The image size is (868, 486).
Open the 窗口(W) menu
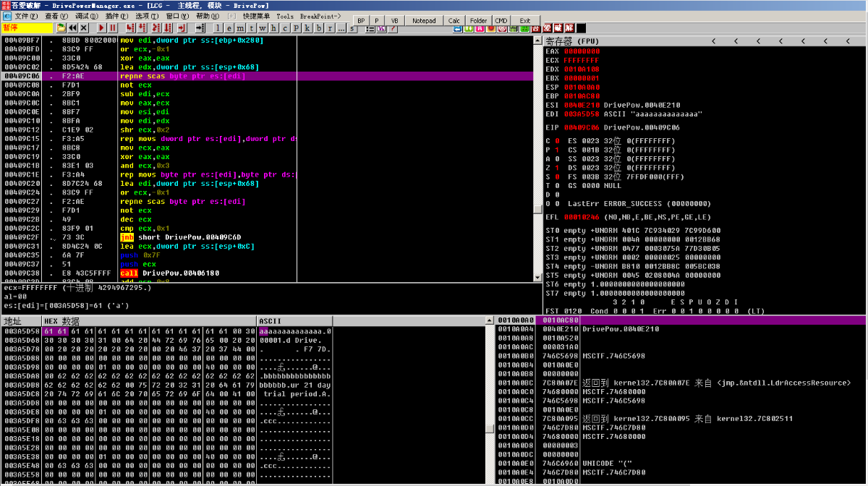tap(177, 16)
